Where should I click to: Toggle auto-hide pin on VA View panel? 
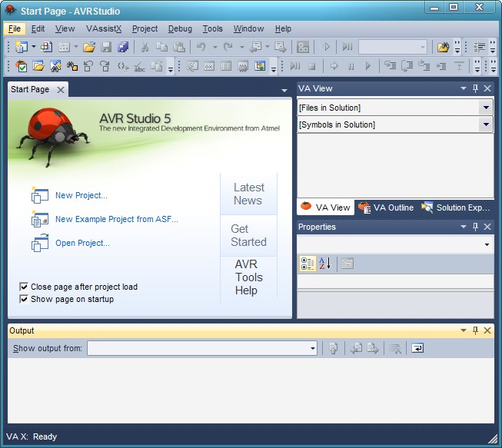coord(475,88)
